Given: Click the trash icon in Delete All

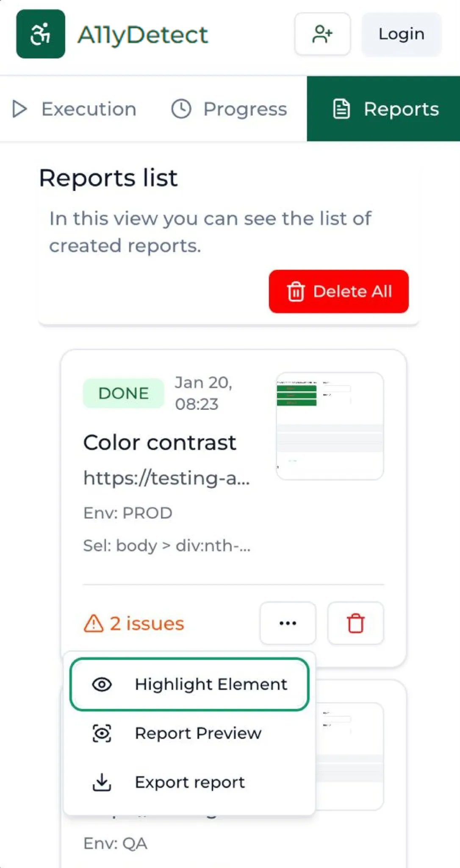Looking at the screenshot, I should 296,292.
